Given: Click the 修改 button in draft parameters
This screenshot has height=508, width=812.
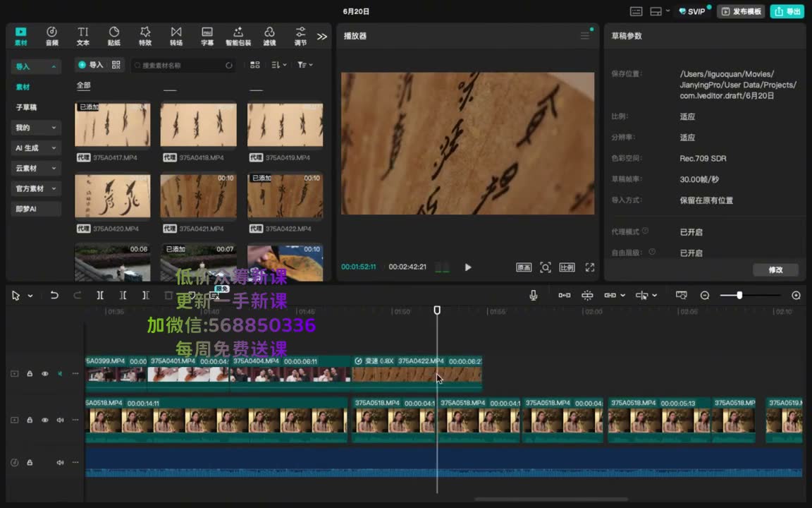Looking at the screenshot, I should [x=775, y=270].
